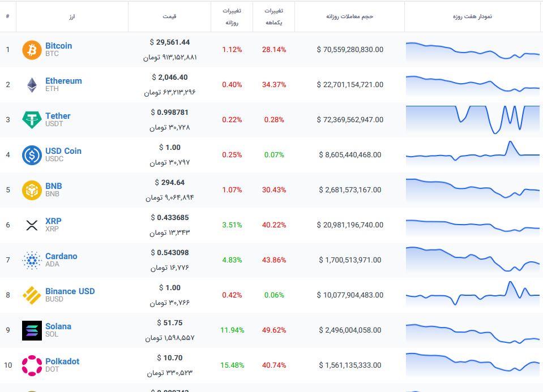View Polkadot seven-day sparkline chart
The image size is (543, 392).
473,364
